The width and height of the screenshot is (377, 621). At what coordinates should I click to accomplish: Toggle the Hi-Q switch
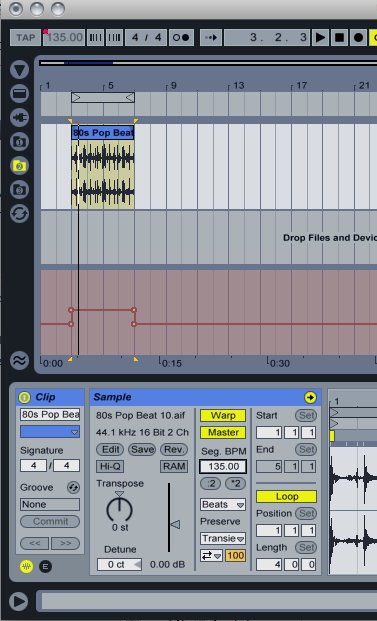[x=110, y=467]
